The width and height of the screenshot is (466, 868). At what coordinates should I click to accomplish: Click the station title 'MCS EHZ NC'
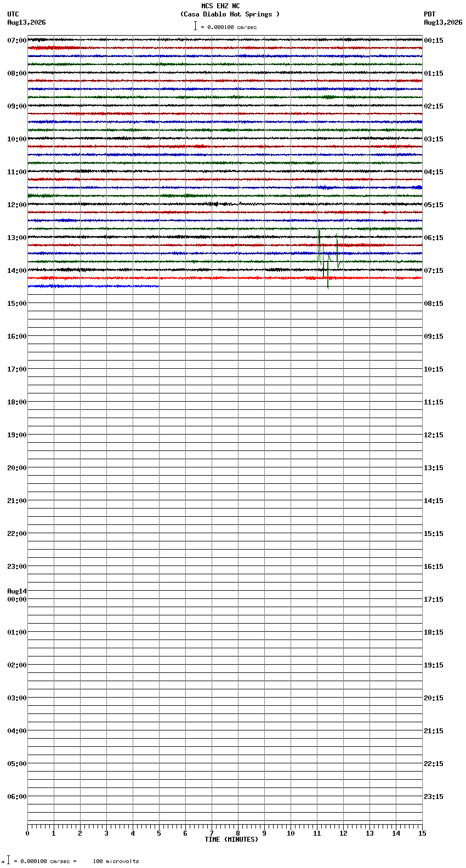click(220, 6)
